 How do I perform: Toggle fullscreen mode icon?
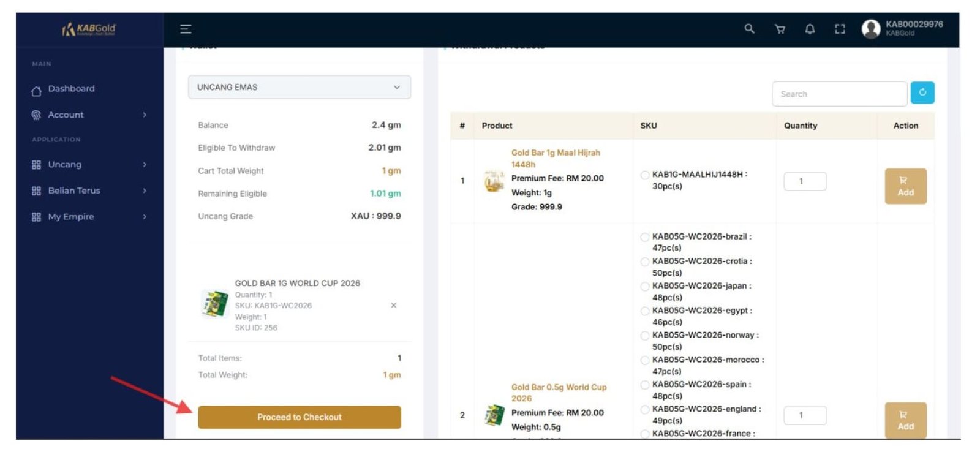point(840,29)
